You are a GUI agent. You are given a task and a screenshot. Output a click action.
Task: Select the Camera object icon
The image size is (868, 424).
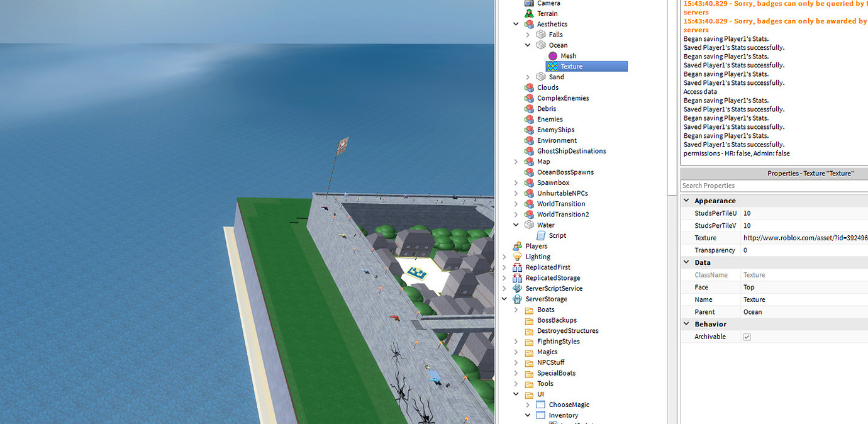529,3
